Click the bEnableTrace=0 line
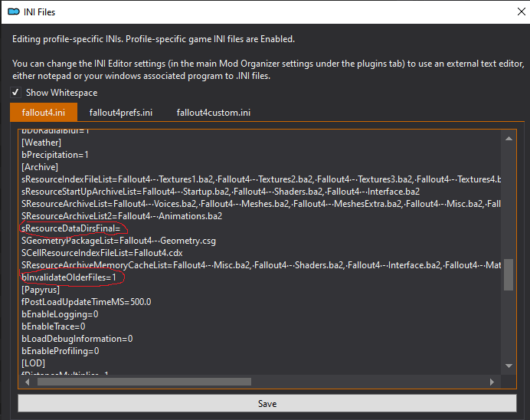Image resolution: width=530 pixels, height=420 pixels. (54, 326)
